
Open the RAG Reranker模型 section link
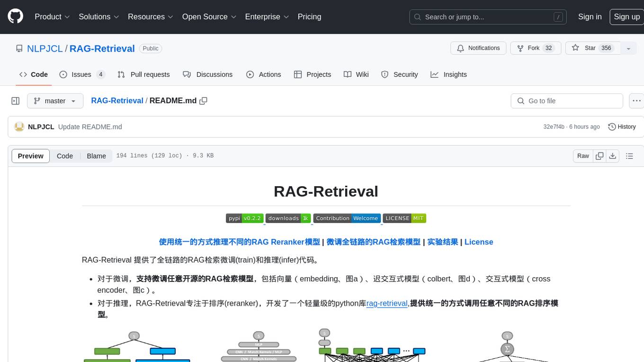[239, 242]
